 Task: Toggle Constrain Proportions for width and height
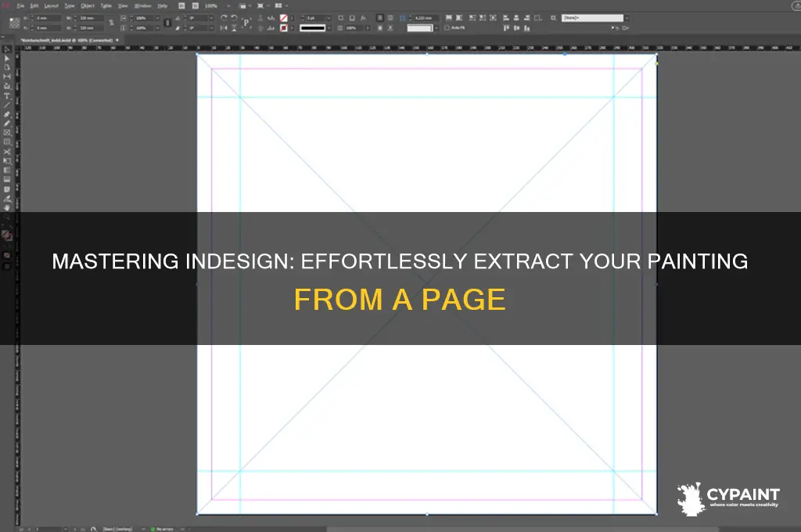111,23
